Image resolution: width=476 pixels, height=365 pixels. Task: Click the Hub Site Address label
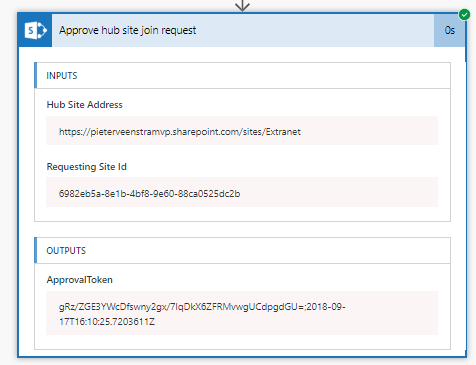point(85,105)
